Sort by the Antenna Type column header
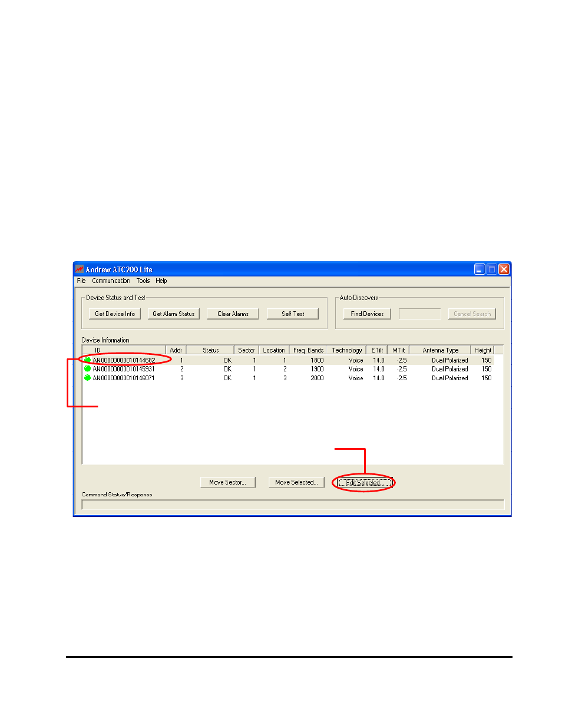This screenshot has width=562, height=728. coord(440,350)
